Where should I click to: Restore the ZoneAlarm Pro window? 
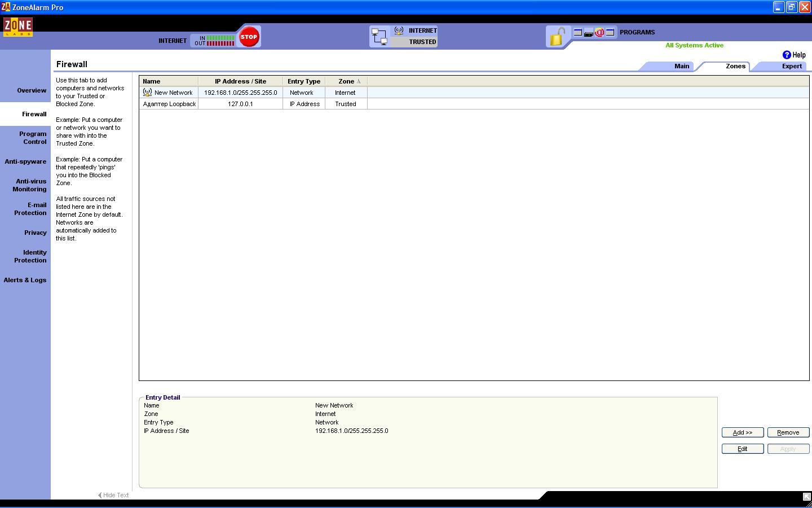point(792,7)
